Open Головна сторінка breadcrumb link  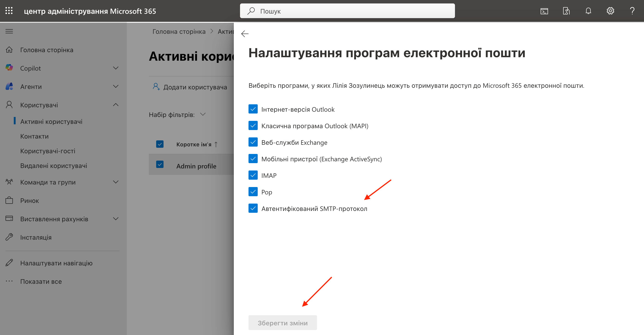179,31
